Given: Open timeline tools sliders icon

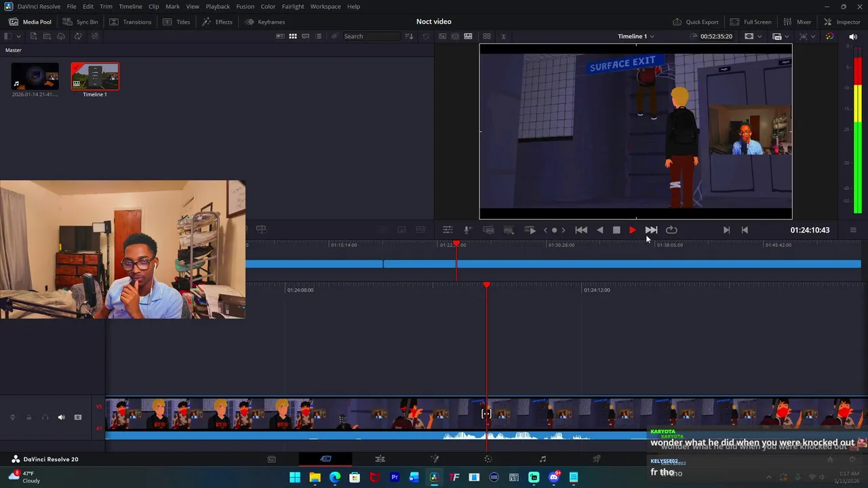Looking at the screenshot, I should click(x=448, y=230).
